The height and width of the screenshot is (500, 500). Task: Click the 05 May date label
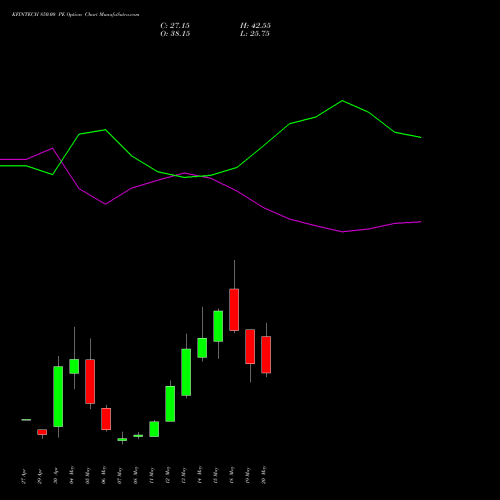coord(88,475)
